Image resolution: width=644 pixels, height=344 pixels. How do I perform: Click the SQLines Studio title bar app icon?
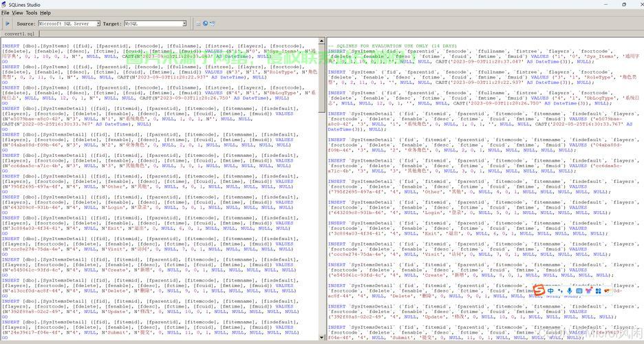click(3, 5)
